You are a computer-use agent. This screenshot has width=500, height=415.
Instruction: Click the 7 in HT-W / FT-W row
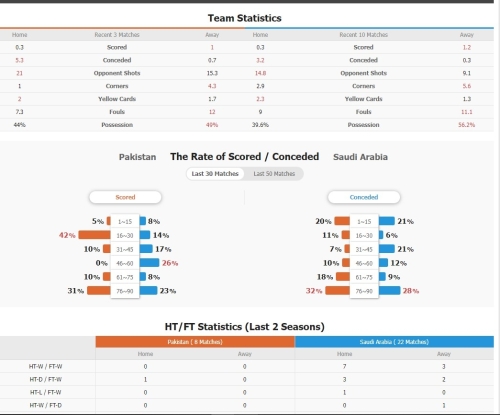click(344, 366)
